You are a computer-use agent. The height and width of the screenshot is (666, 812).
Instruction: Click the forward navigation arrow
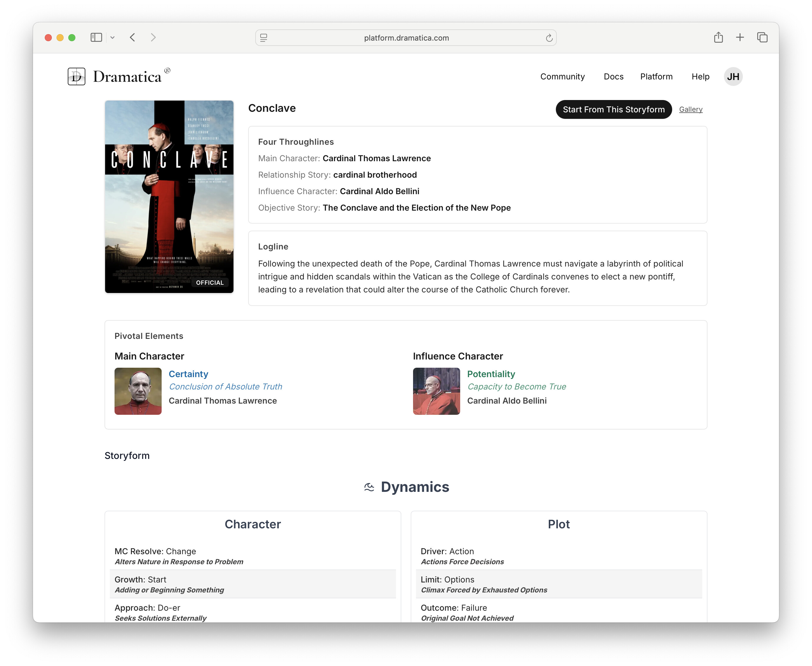coord(153,37)
